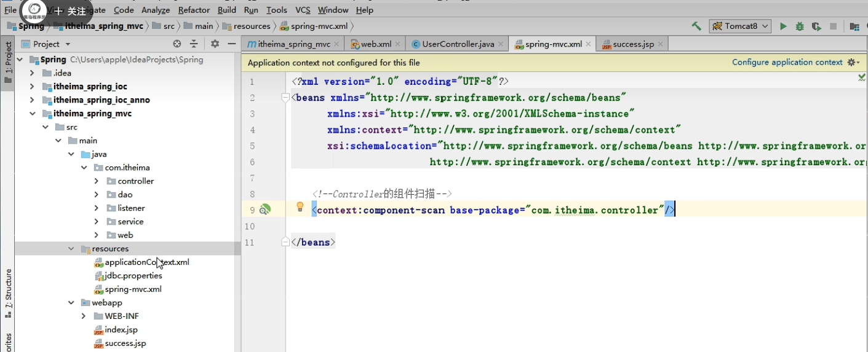Run Tomcat8 with the green play icon
Screen dimensions: 868x352
[x=783, y=26]
